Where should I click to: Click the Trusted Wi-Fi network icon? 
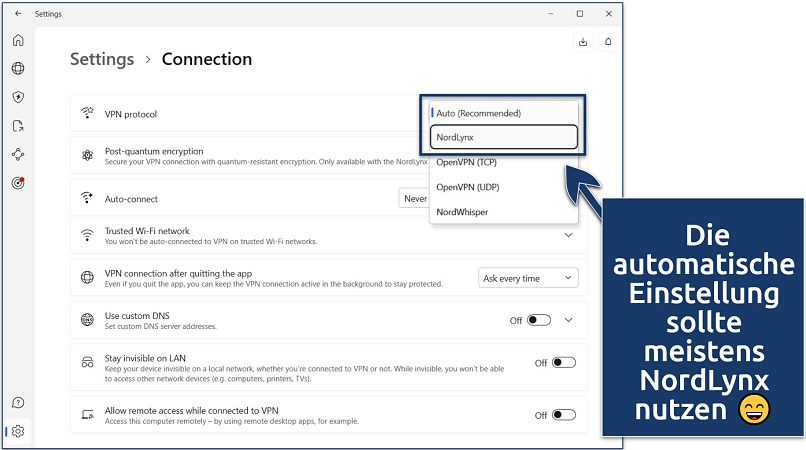coord(87,236)
